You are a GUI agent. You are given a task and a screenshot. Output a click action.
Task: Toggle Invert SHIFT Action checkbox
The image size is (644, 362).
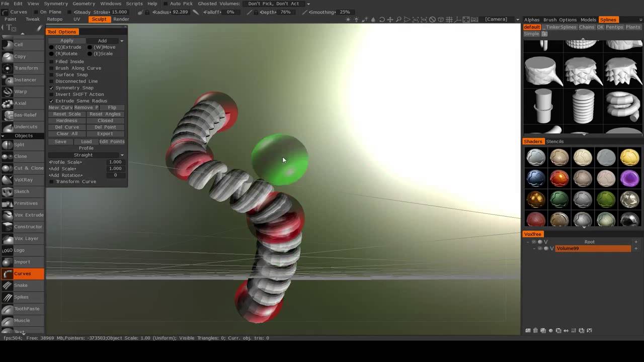[x=51, y=94]
